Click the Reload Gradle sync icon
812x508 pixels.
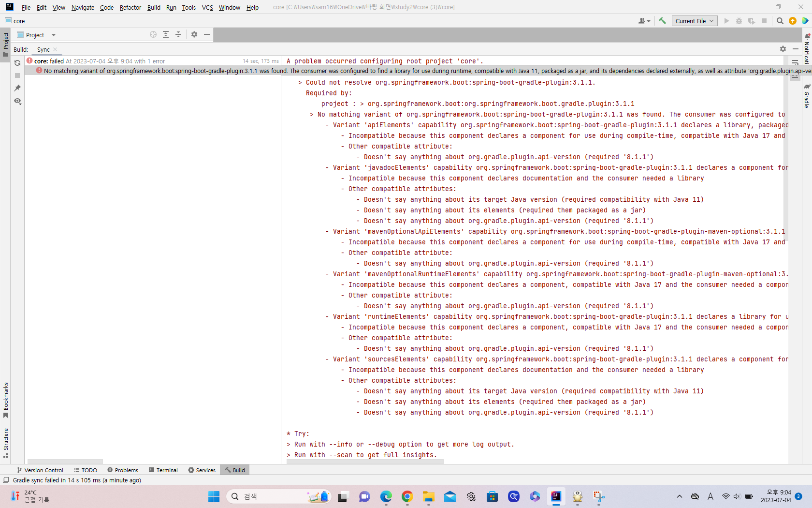pos(17,63)
